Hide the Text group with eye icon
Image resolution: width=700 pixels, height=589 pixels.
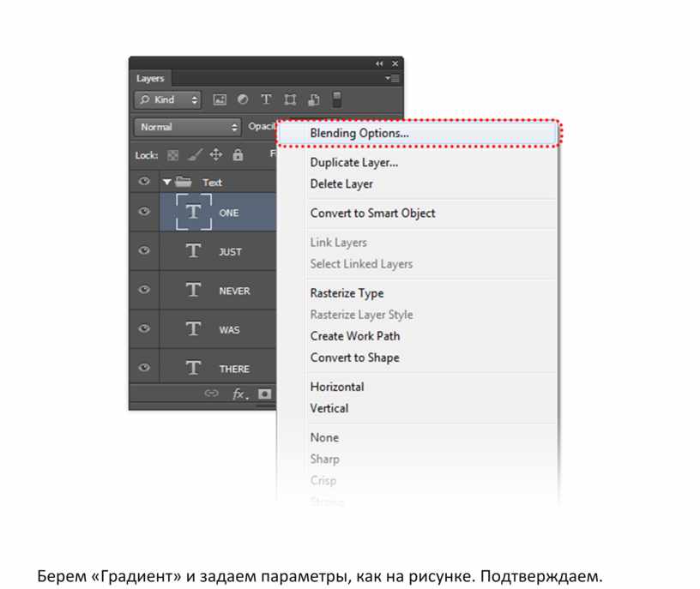point(144,181)
